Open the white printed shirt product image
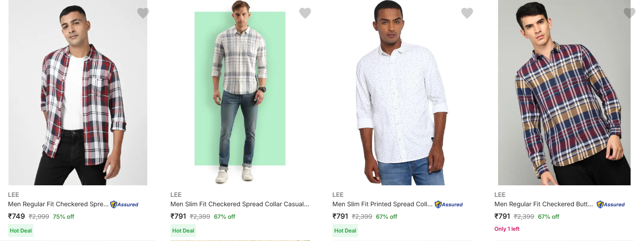This screenshot has height=241, width=644. 402,94
